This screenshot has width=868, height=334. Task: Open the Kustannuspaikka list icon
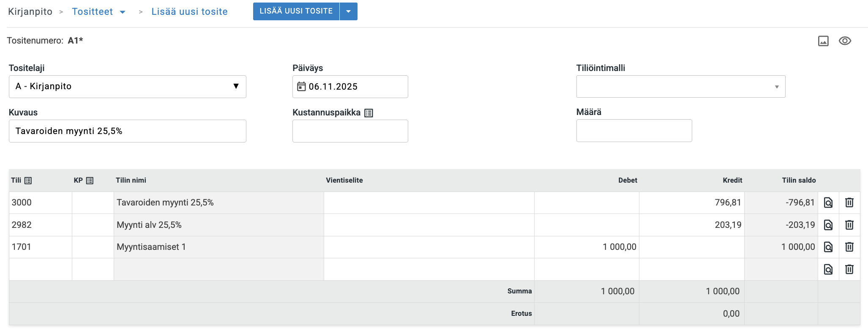(x=368, y=113)
